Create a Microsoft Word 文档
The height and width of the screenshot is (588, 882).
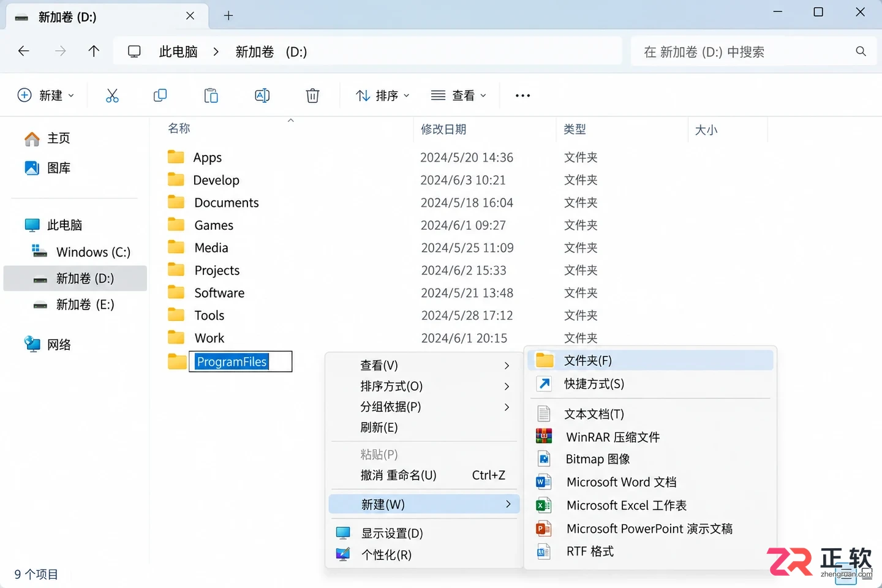pos(650,482)
